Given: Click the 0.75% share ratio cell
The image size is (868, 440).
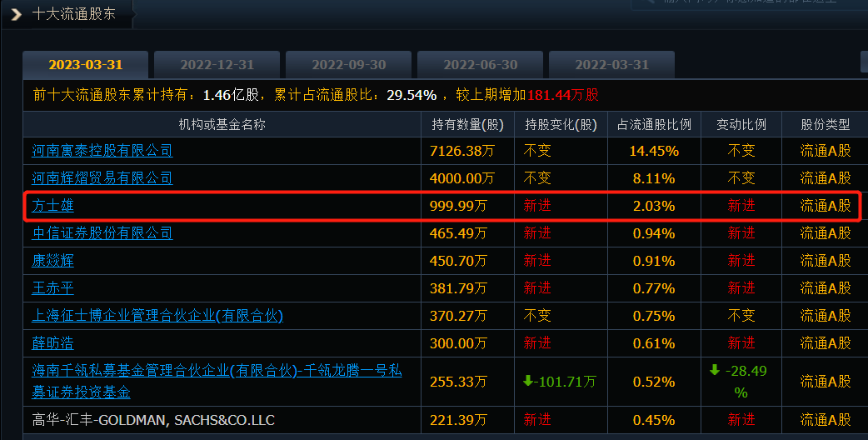Looking at the screenshot, I should [x=654, y=316].
